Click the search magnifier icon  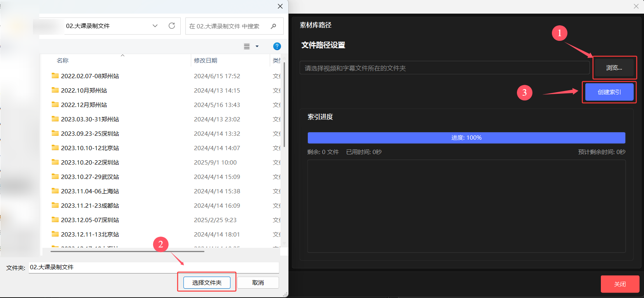(x=274, y=26)
